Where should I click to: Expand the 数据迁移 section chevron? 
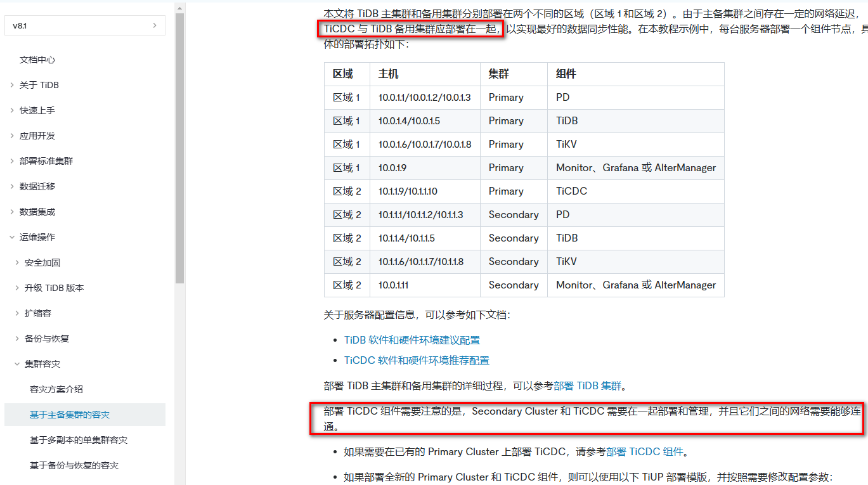[11, 186]
